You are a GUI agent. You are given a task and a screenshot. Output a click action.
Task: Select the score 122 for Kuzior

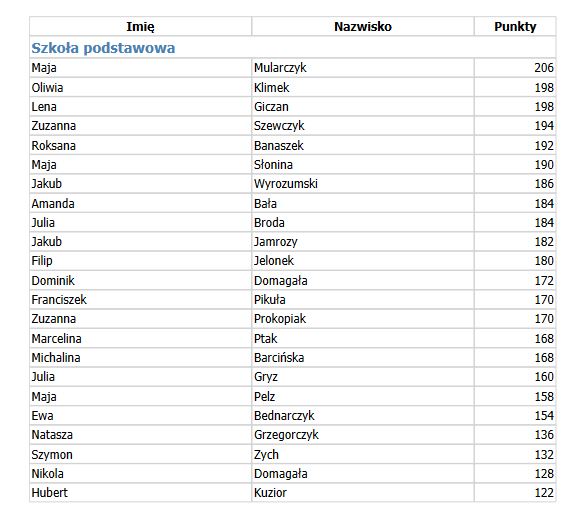[x=544, y=492]
